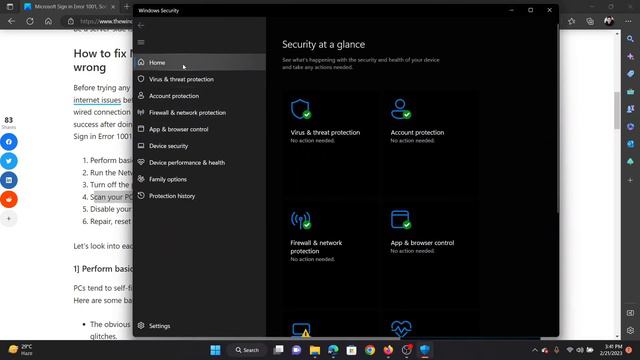Open Settings at the sidebar bottom
Viewport: 640px width, 360px height.
click(x=200, y=326)
